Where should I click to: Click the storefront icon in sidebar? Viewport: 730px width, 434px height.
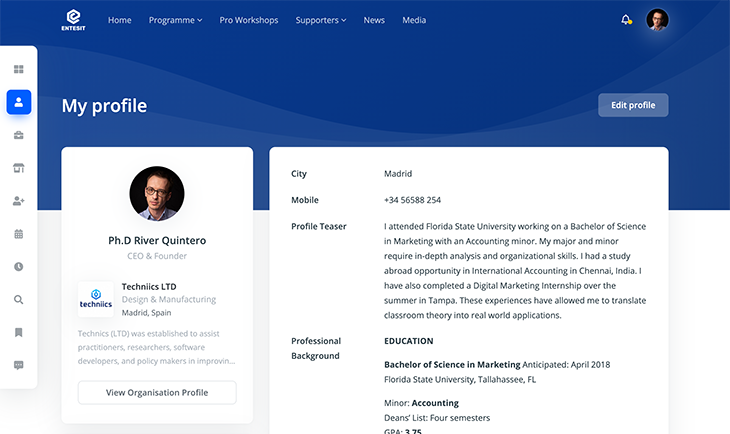click(x=19, y=168)
